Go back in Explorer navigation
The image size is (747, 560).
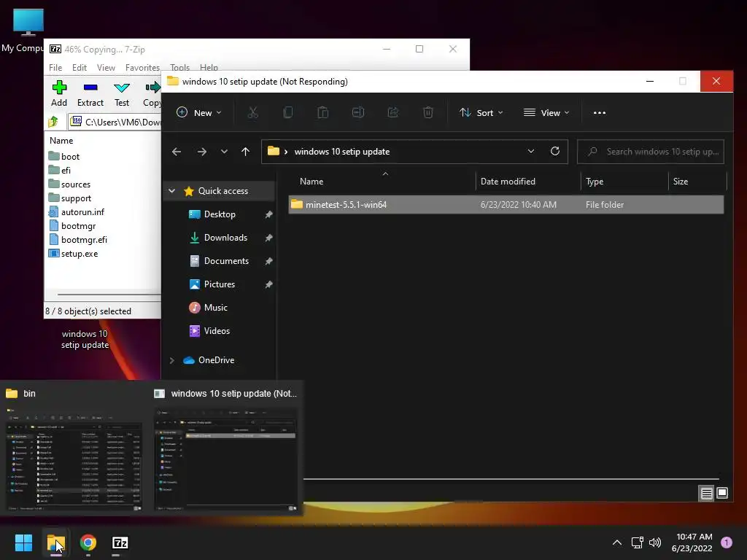pyautogui.click(x=177, y=152)
